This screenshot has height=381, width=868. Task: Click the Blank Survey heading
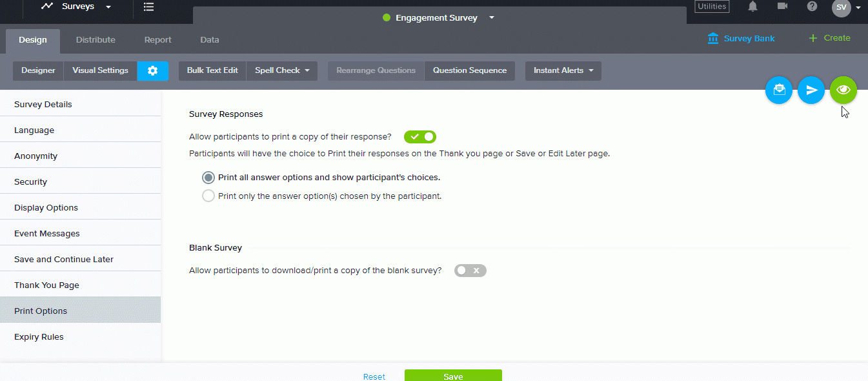coord(216,247)
